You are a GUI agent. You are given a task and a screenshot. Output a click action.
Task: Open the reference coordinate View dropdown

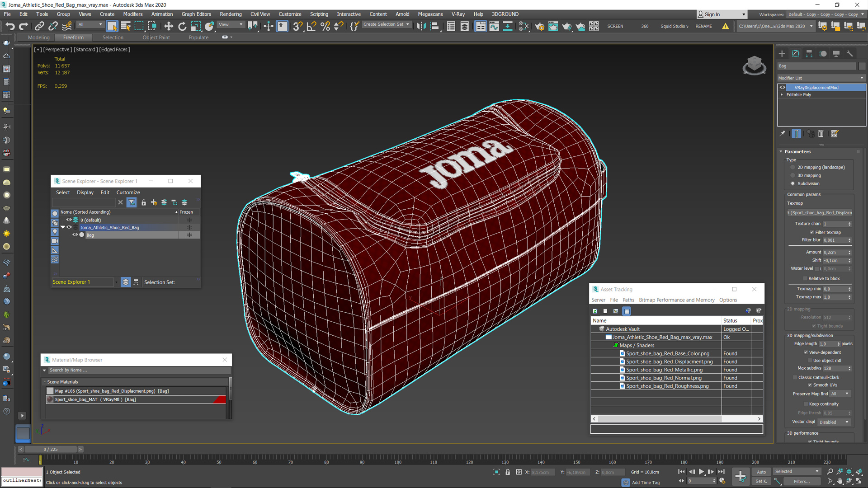tap(231, 25)
